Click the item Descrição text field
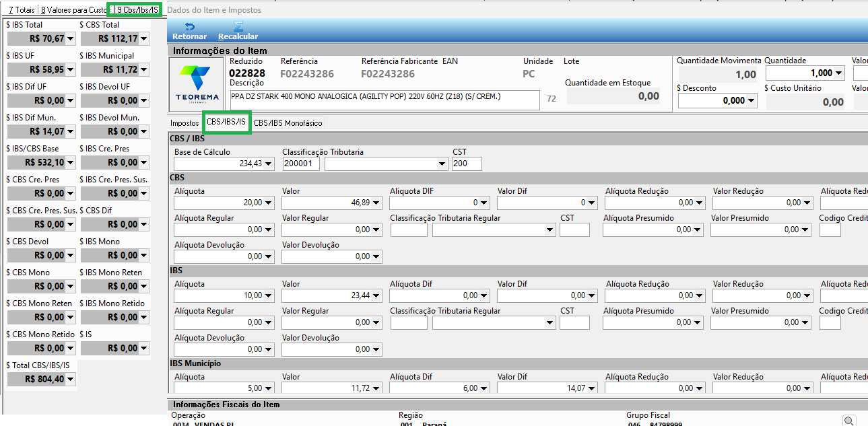Screen dimensions: 868x426 (x=385, y=100)
